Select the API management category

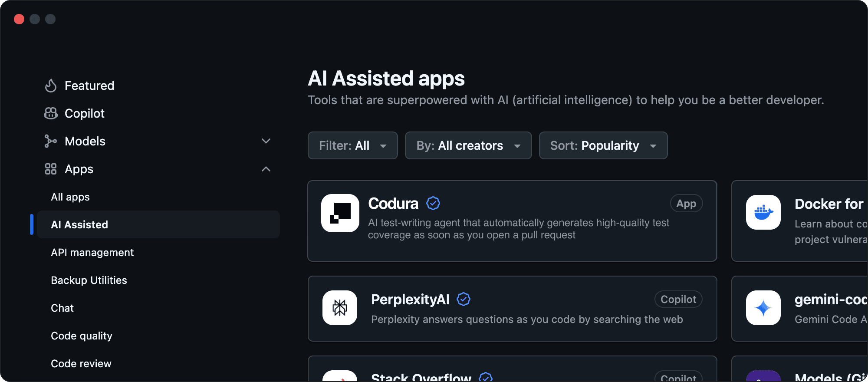92,252
